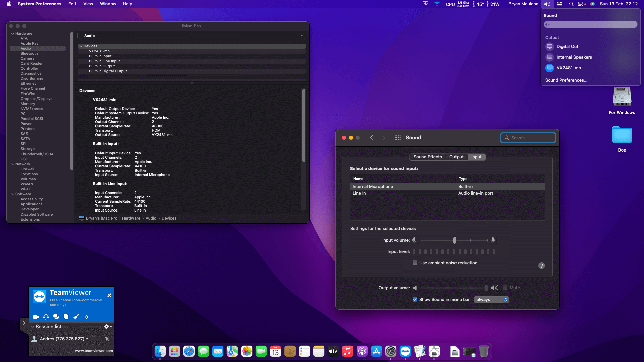Click Wi-Fi status icon in menu bar
644x362 pixels.
coord(437,4)
